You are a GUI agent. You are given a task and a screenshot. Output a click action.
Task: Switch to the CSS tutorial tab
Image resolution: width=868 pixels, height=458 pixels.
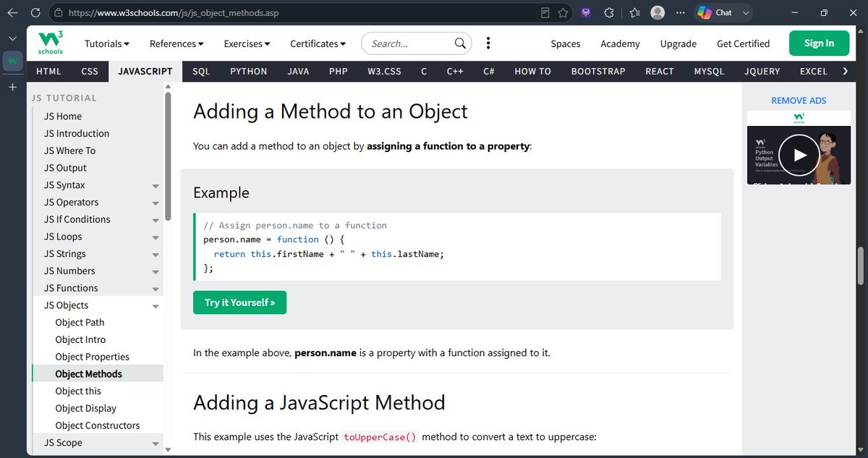(x=90, y=71)
